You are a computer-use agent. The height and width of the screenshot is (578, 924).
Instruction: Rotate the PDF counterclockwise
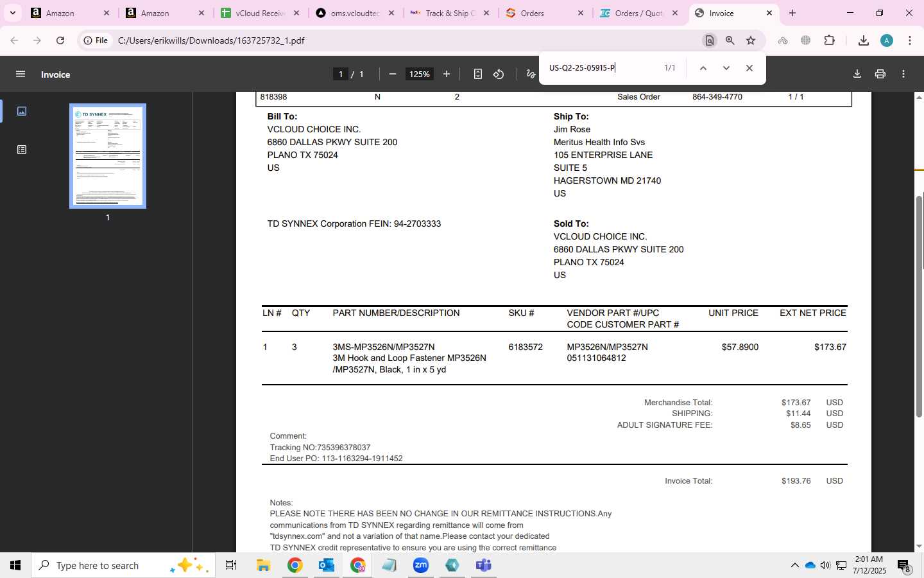(x=499, y=74)
